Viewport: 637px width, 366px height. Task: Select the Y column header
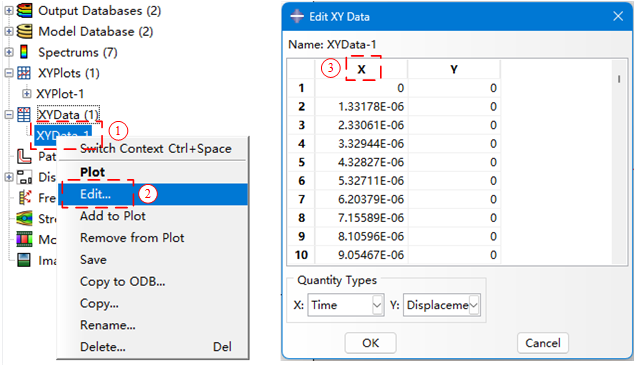tap(454, 69)
